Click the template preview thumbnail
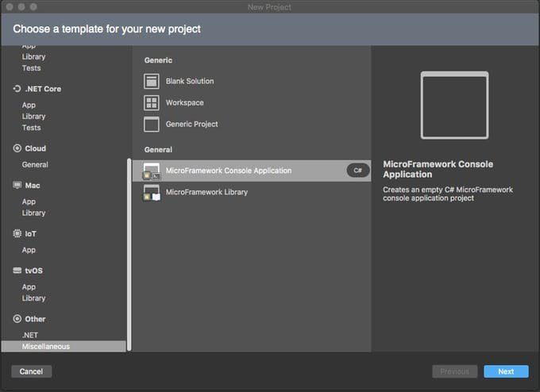 (x=454, y=106)
